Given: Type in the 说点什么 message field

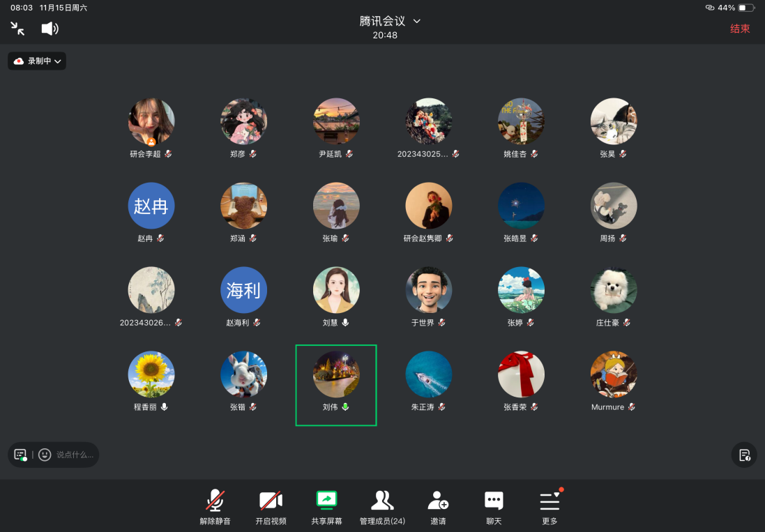Looking at the screenshot, I should (x=75, y=455).
